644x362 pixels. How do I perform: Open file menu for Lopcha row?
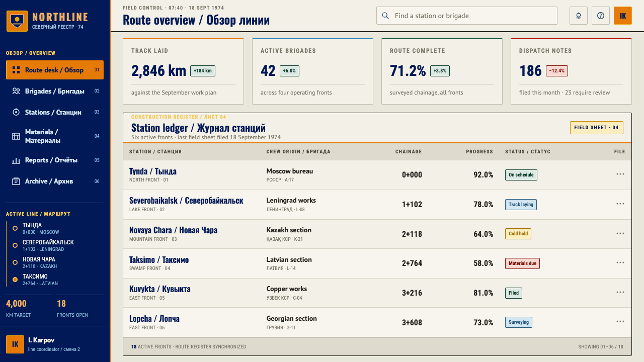(620, 322)
